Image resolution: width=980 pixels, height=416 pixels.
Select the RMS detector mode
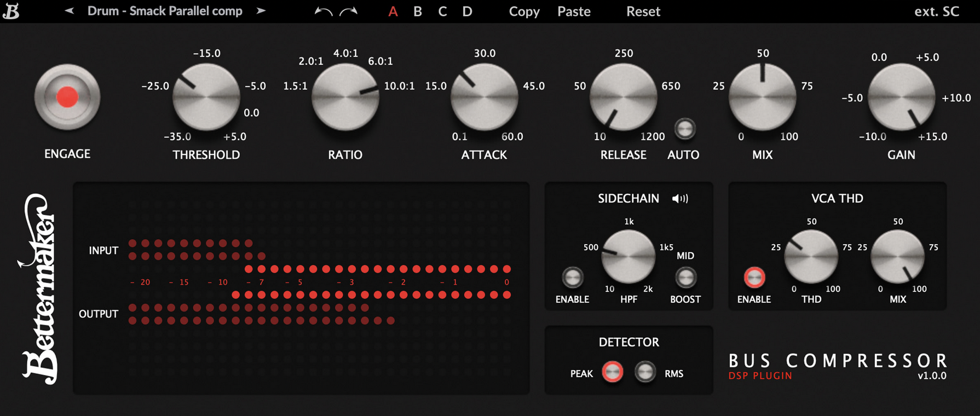point(645,372)
